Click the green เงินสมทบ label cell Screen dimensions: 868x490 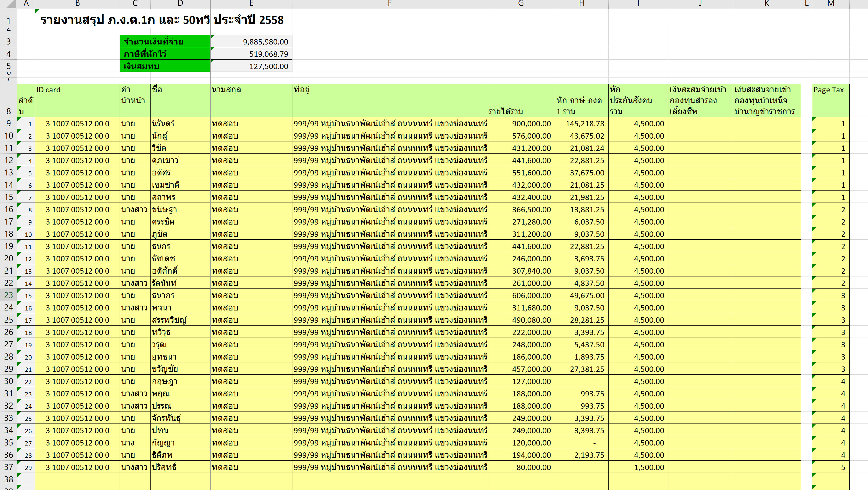click(x=165, y=66)
